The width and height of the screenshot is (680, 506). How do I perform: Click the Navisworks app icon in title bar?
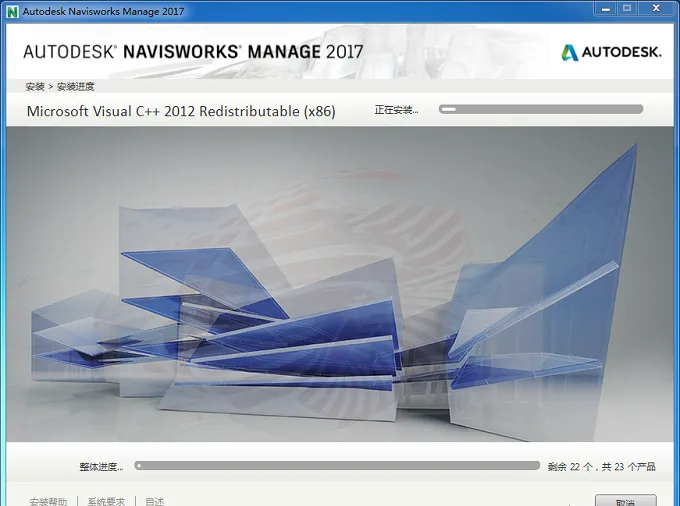(13, 11)
